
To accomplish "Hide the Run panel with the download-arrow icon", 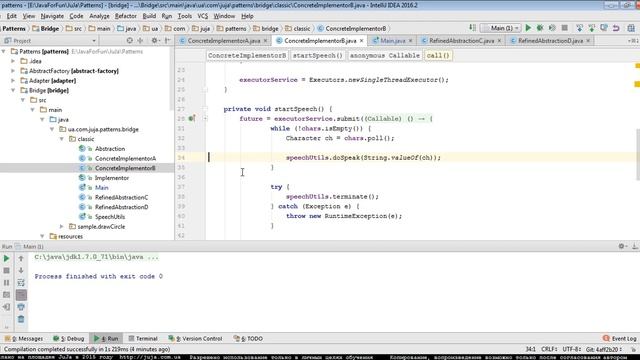I will coord(634,246).
